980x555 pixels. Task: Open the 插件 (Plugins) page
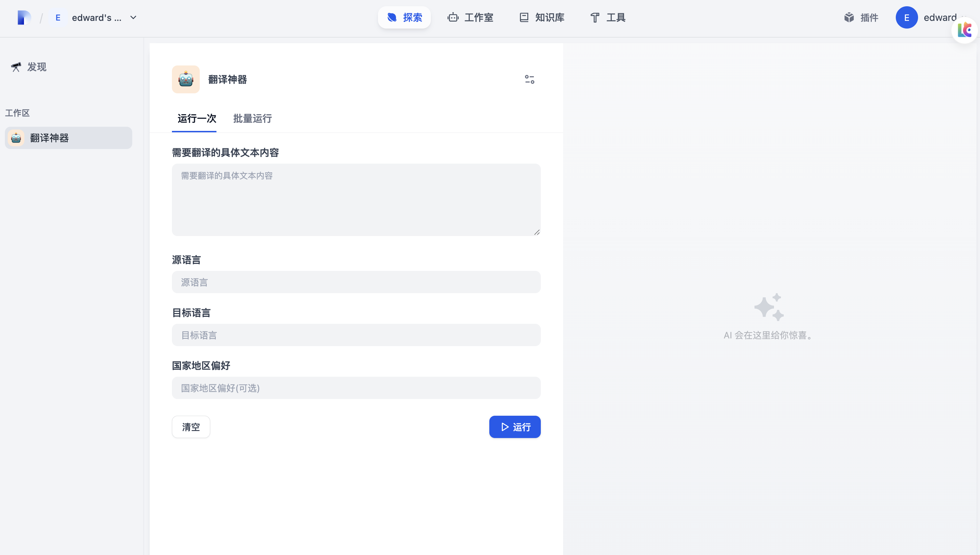[861, 17]
